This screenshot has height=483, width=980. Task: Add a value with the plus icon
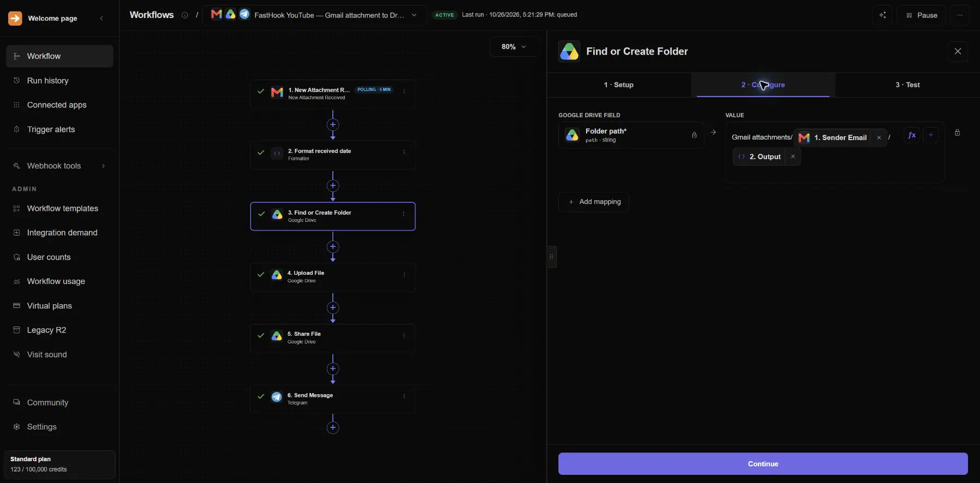(x=930, y=135)
